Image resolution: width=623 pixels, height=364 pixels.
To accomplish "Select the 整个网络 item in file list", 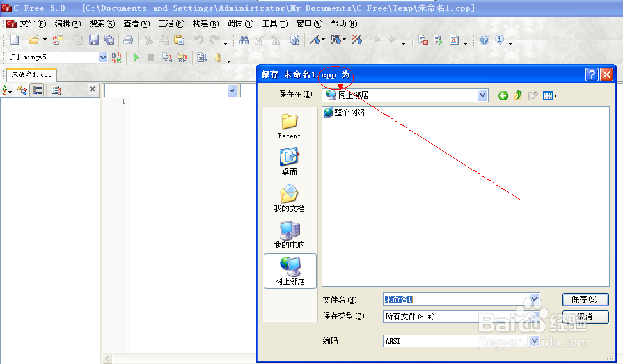I will pos(344,113).
